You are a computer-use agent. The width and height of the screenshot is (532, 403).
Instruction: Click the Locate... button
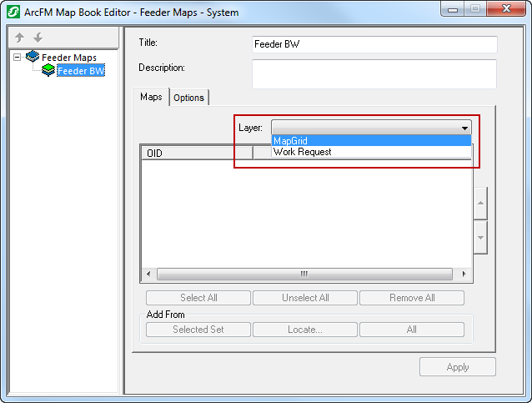(x=305, y=330)
